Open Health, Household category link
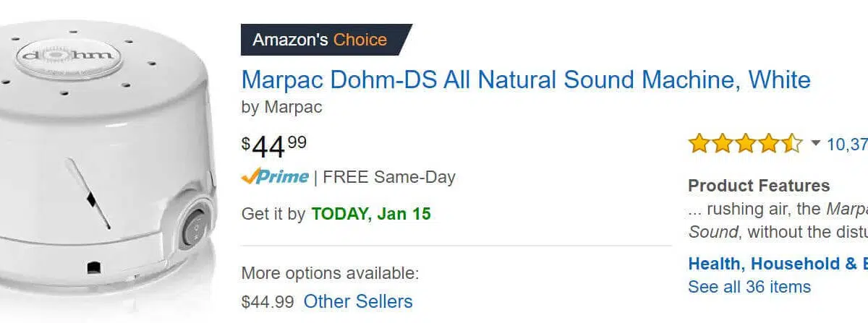The width and height of the screenshot is (868, 323). pos(778,263)
